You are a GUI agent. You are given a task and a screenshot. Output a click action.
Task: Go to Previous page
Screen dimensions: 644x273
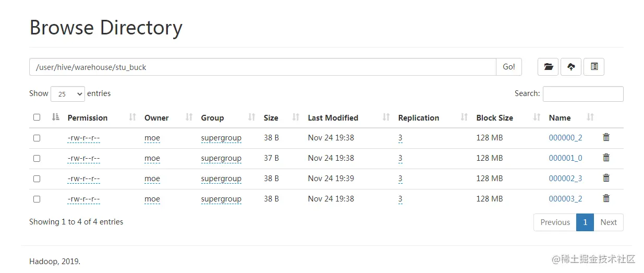pos(555,222)
